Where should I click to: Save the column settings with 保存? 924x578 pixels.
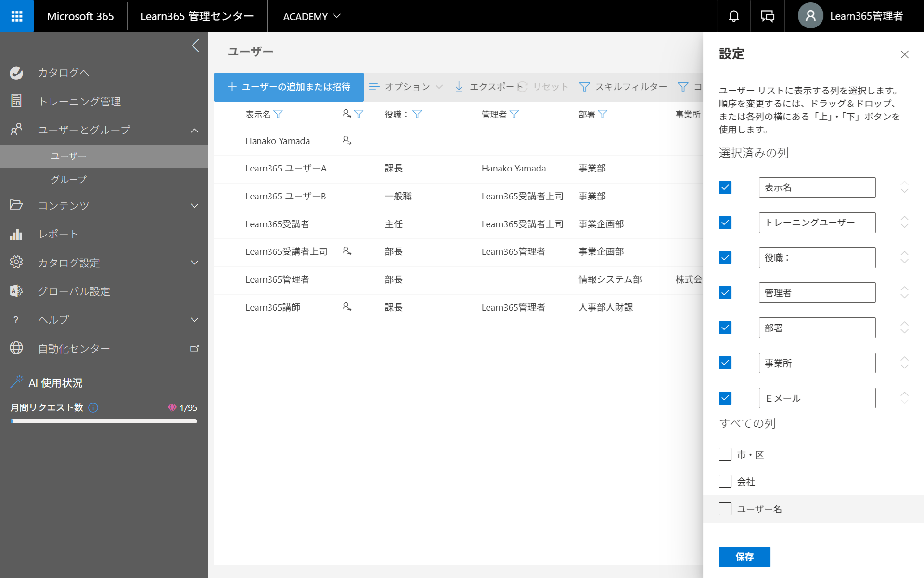click(x=744, y=557)
